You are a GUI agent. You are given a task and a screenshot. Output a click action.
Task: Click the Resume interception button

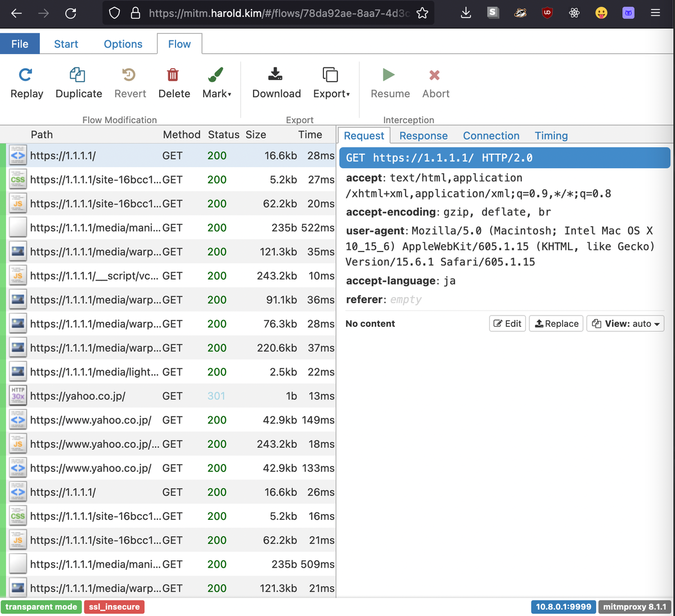[390, 83]
